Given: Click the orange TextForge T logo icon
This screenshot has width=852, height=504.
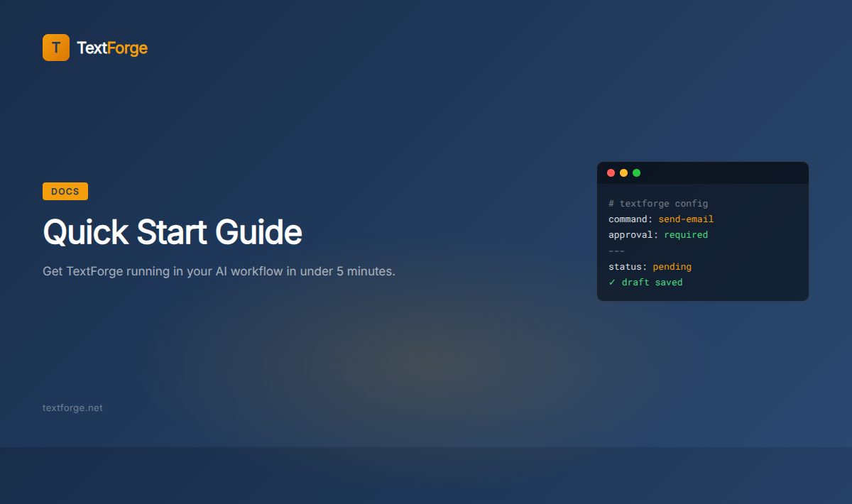Looking at the screenshot, I should point(56,48).
